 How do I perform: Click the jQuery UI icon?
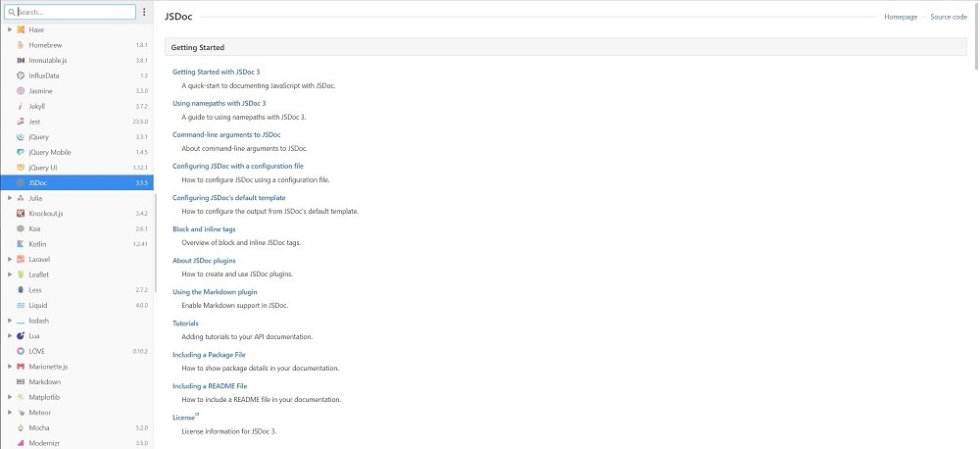coord(21,168)
